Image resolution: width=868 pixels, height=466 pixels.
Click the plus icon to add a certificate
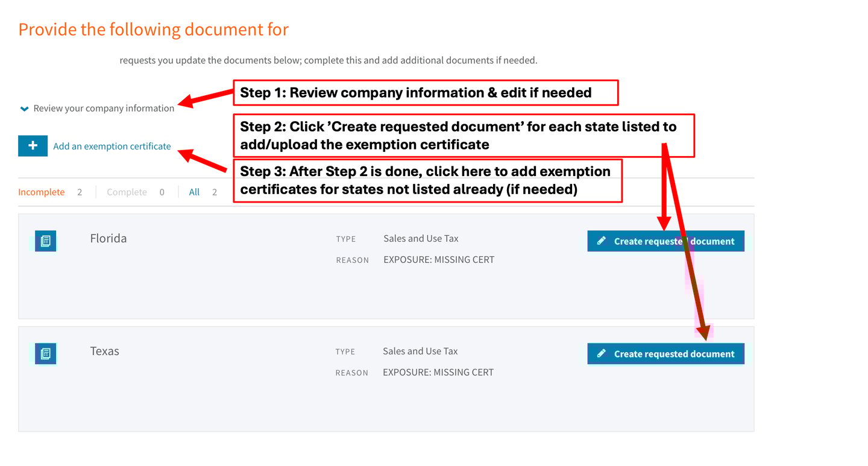pyautogui.click(x=33, y=146)
